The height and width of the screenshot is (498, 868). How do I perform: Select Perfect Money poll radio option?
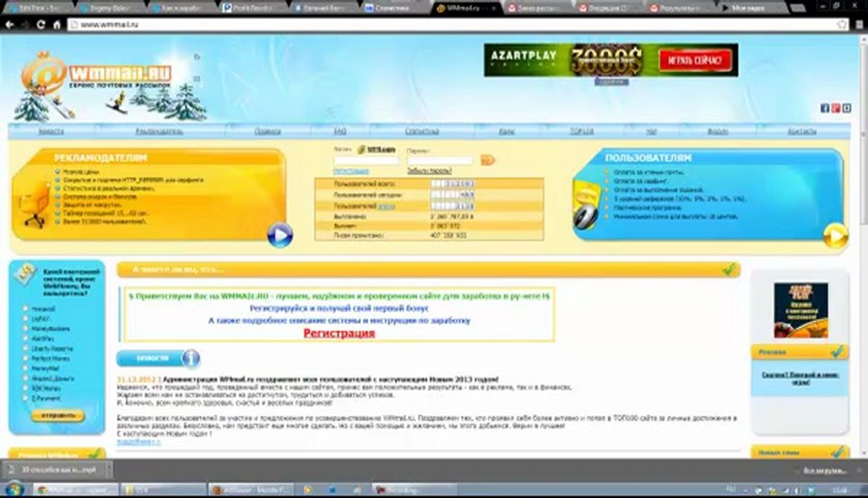(x=26, y=359)
